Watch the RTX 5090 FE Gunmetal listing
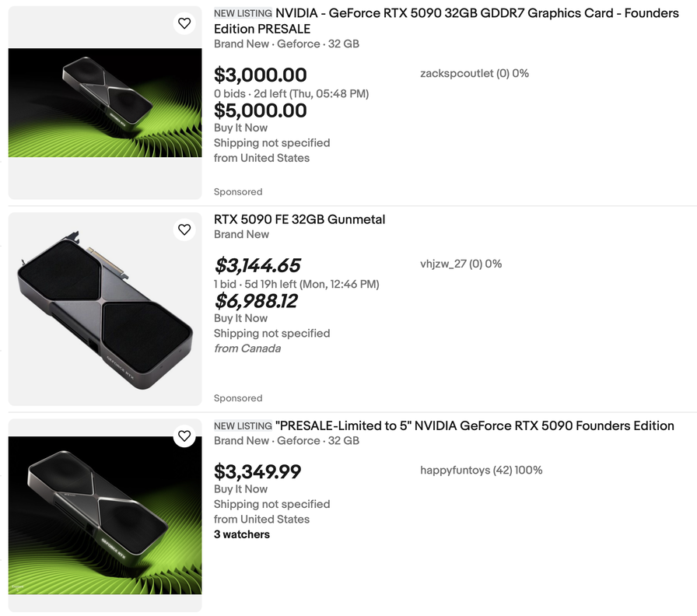The width and height of the screenshot is (697, 616). (184, 229)
